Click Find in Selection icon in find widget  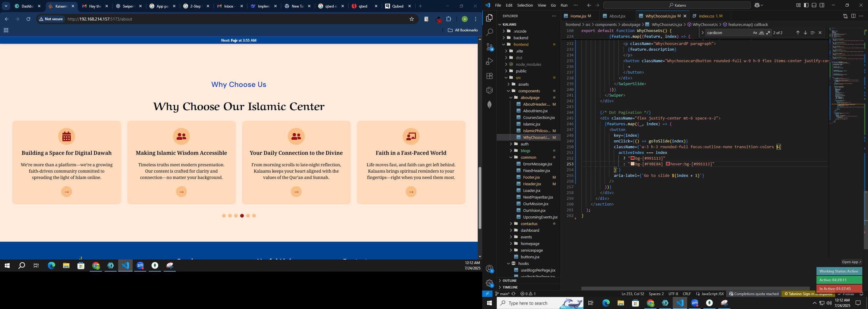813,33
